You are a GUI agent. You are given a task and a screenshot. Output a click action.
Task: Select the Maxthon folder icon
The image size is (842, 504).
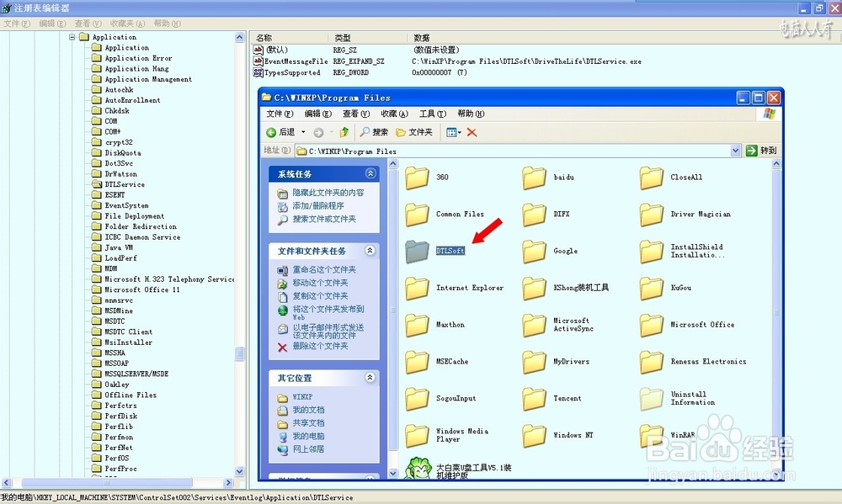(417, 326)
